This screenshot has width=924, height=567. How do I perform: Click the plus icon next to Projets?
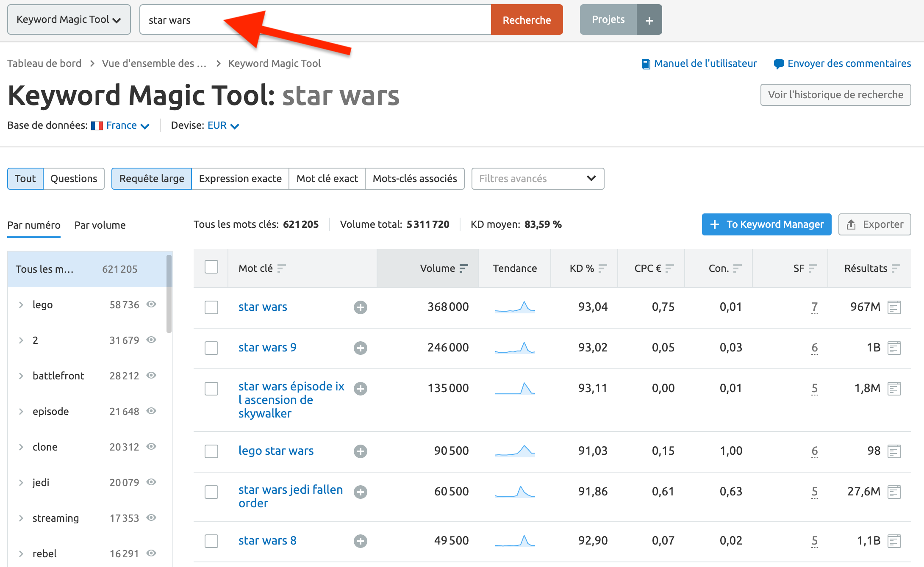pyautogui.click(x=649, y=20)
